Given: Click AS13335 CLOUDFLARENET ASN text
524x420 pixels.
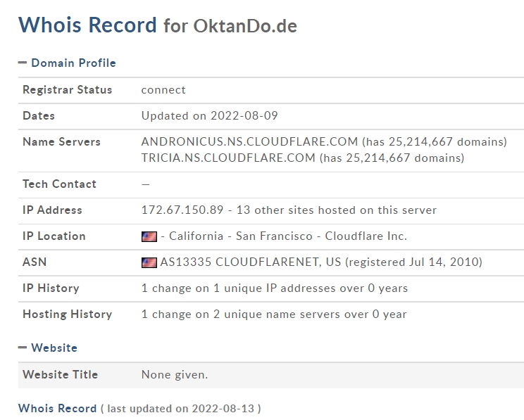Looking at the screenshot, I should coord(251,262).
